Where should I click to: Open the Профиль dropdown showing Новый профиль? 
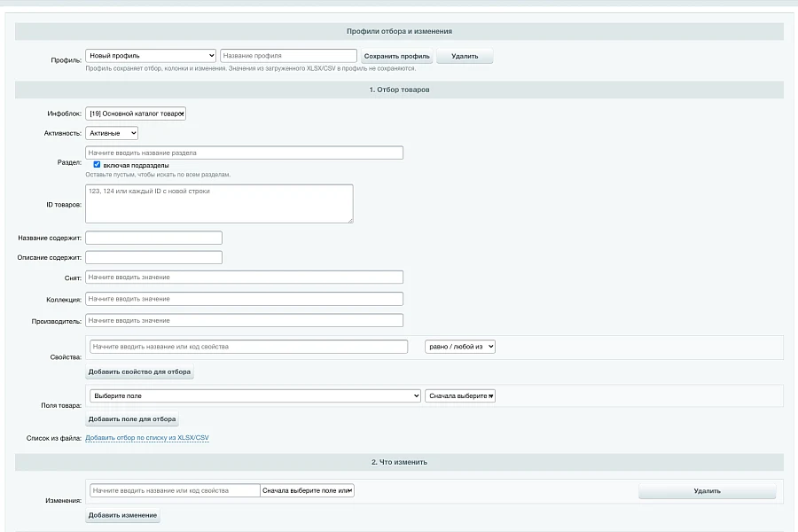151,56
